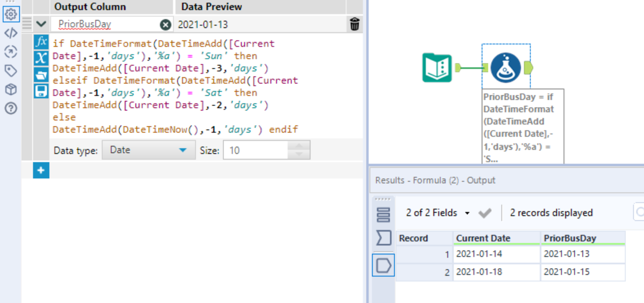Add a new expression with plus button
Screen dimensions: 644x303
coord(41,171)
